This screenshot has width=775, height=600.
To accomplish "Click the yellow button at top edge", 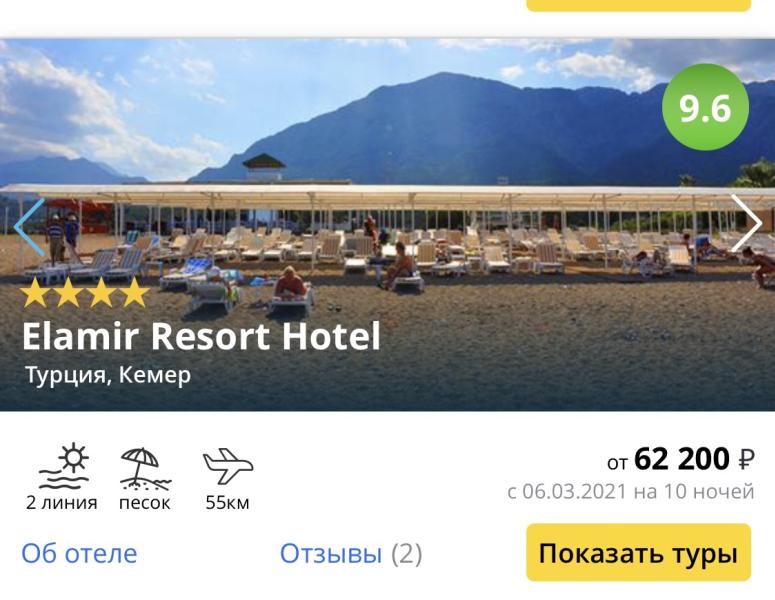I will pos(639,5).
